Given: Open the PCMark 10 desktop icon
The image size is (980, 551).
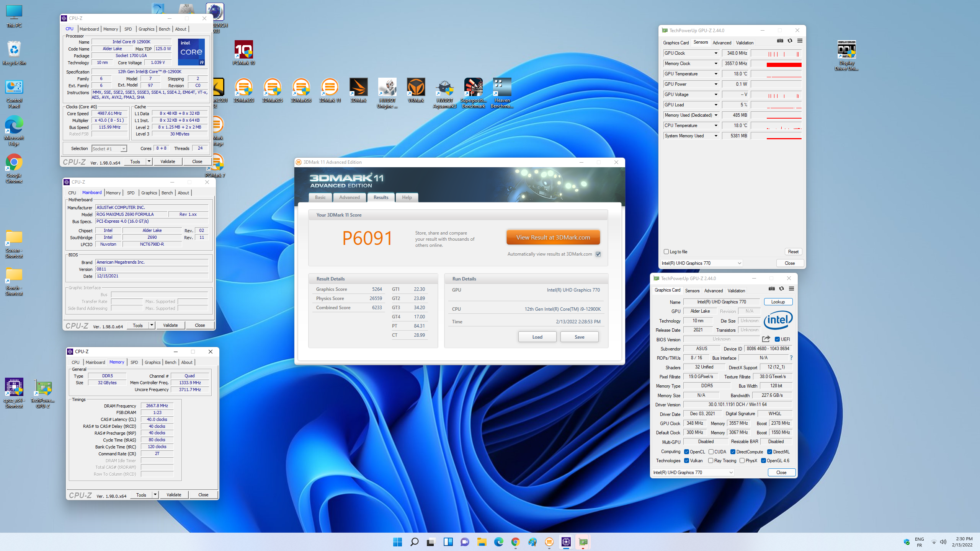Looking at the screenshot, I should tap(243, 53).
